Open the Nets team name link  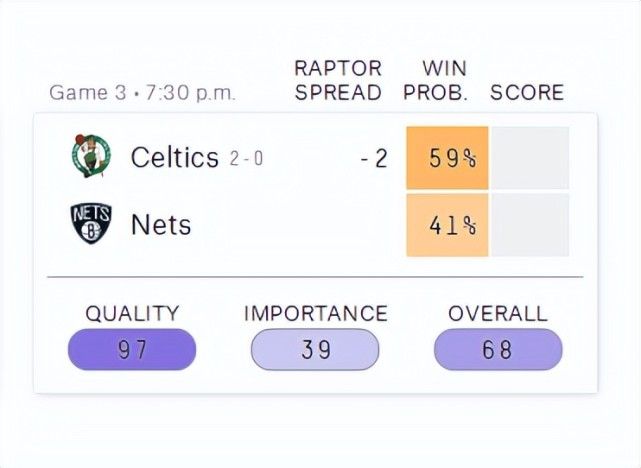[161, 225]
